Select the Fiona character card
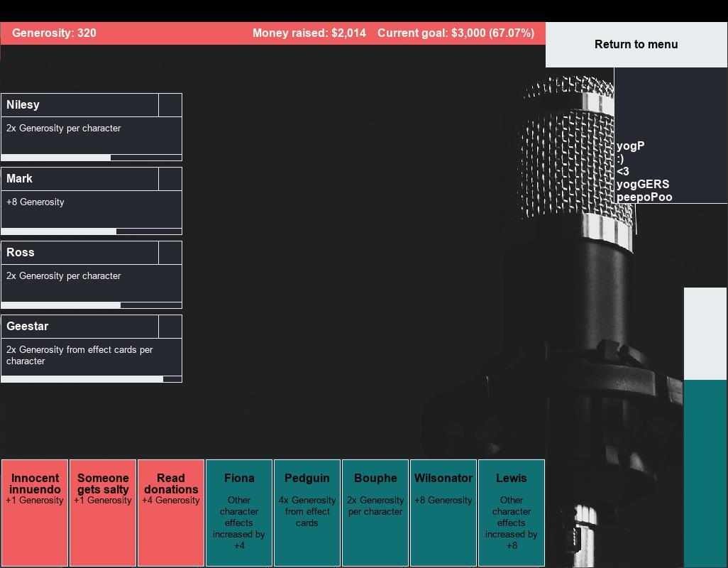 (239, 513)
